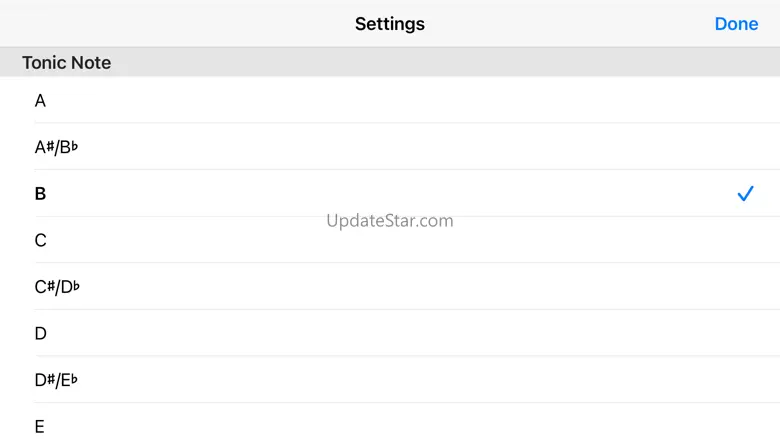Click the UpdateStar.com watermark text
780x439 pixels.
tap(390, 220)
